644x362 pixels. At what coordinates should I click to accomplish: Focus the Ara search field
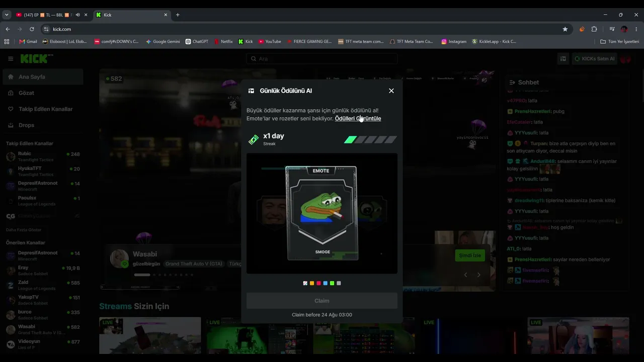pyautogui.click(x=322, y=59)
